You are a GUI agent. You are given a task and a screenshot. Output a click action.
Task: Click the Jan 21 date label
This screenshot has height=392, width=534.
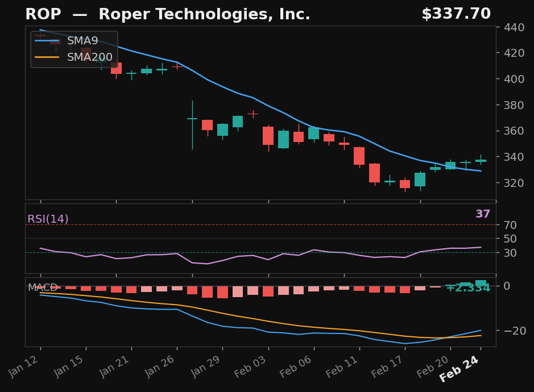[x=114, y=366]
